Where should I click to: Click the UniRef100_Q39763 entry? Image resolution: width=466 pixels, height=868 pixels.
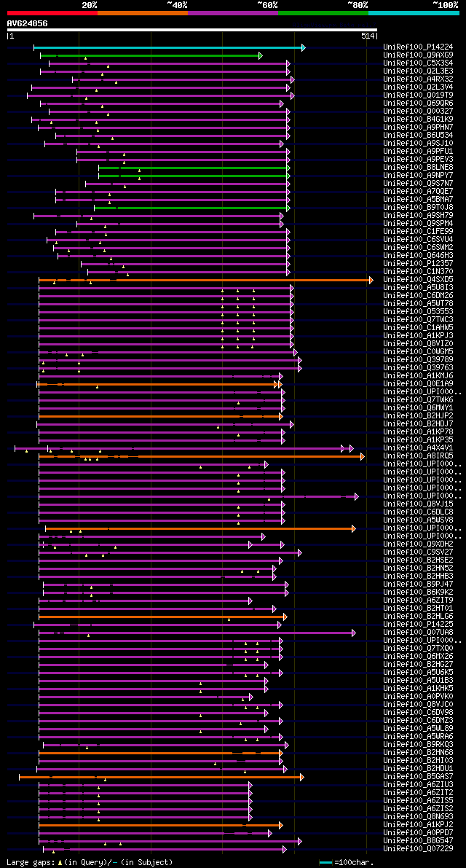pos(418,368)
